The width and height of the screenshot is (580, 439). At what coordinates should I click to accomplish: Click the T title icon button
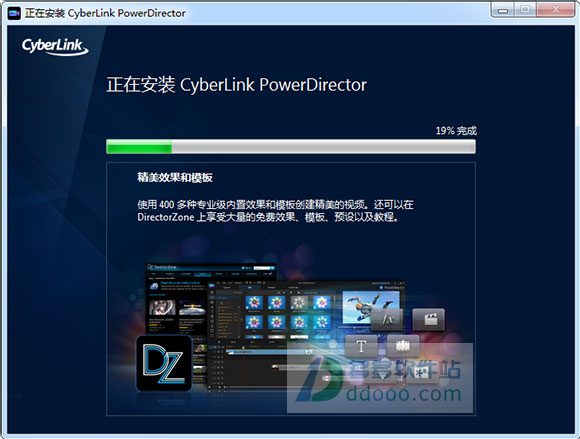[x=361, y=347]
